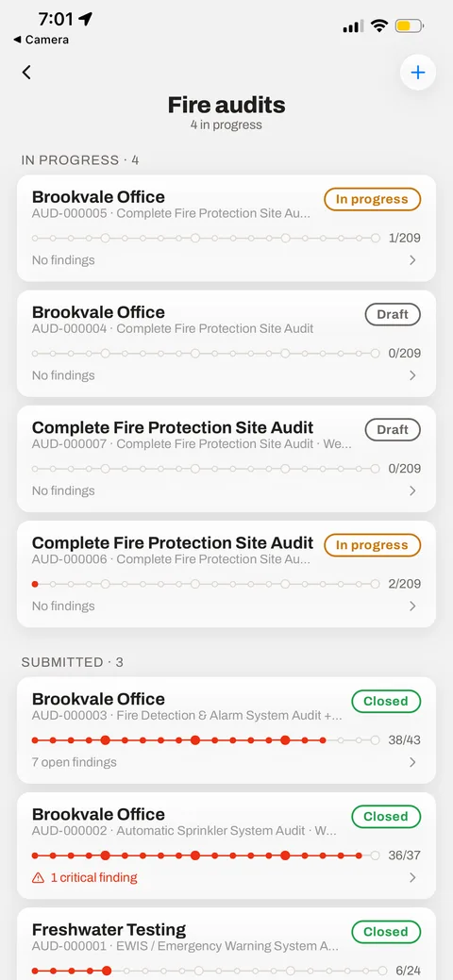Click the chevron on AUD-000006 card
Screen dimensions: 453x980
[x=412, y=606]
